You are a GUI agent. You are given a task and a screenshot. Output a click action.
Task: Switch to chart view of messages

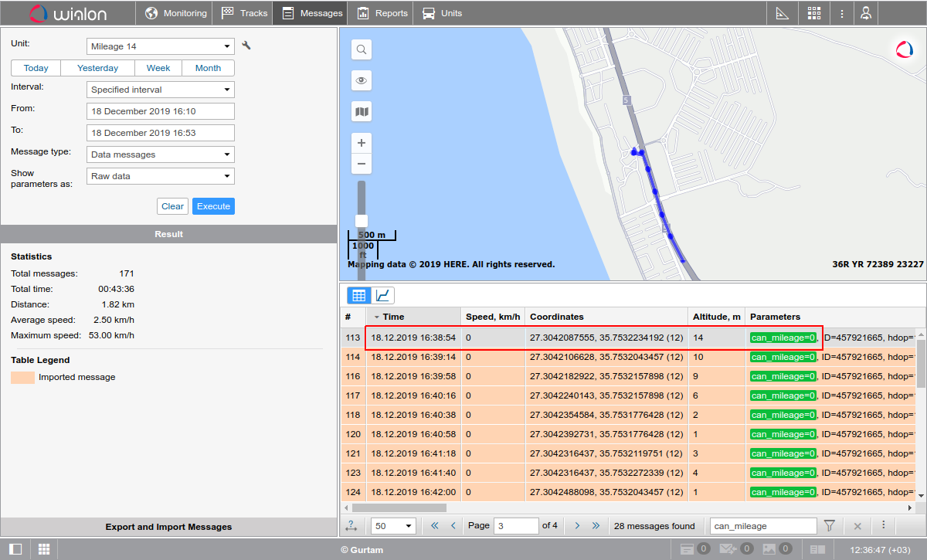(x=383, y=295)
